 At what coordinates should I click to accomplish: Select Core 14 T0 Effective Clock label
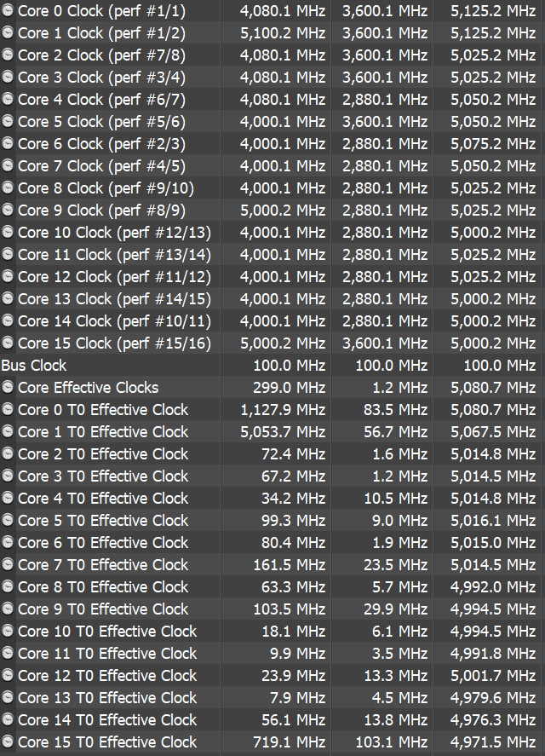(x=107, y=720)
